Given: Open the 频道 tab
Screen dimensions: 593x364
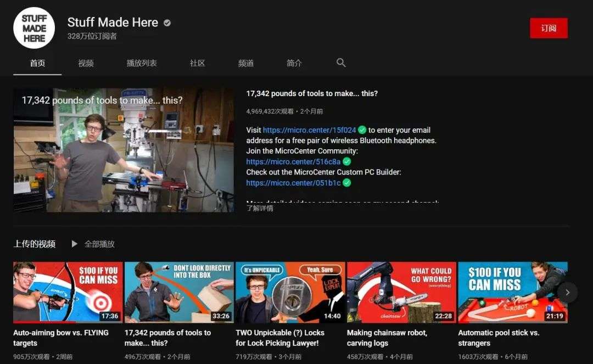Looking at the screenshot, I should click(x=246, y=63).
